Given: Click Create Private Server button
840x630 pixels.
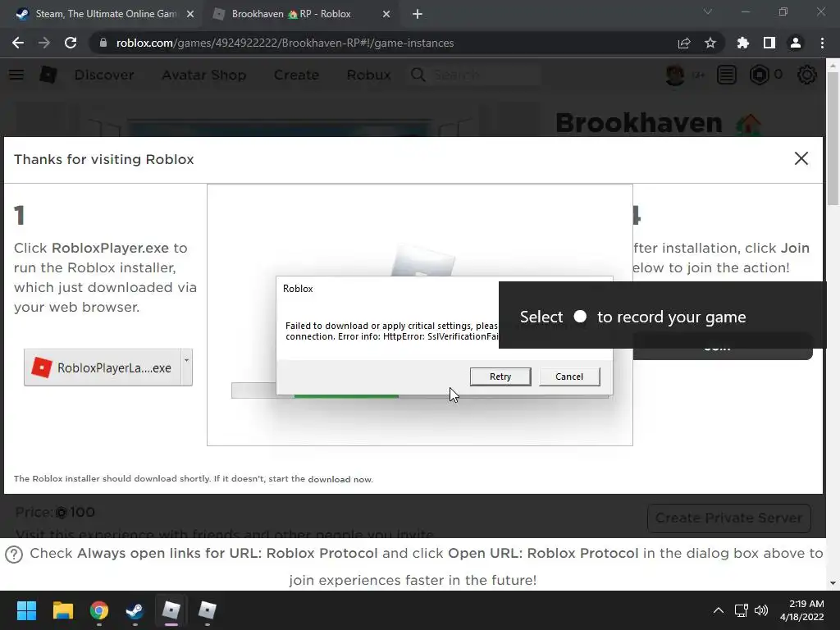Looking at the screenshot, I should pyautogui.click(x=728, y=518).
